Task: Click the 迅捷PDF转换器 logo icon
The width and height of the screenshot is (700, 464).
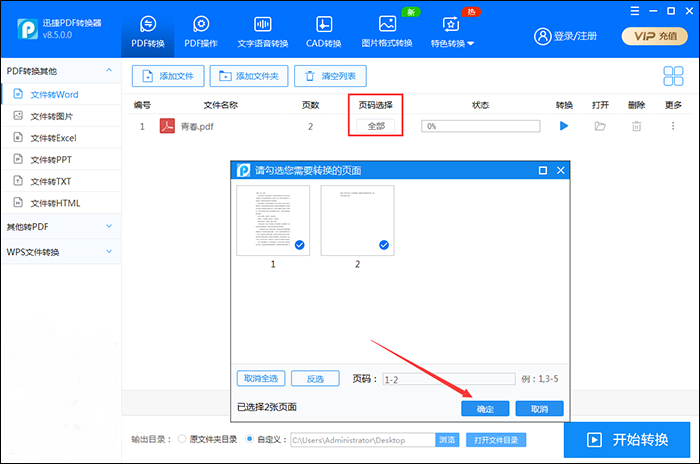Action: [27, 29]
